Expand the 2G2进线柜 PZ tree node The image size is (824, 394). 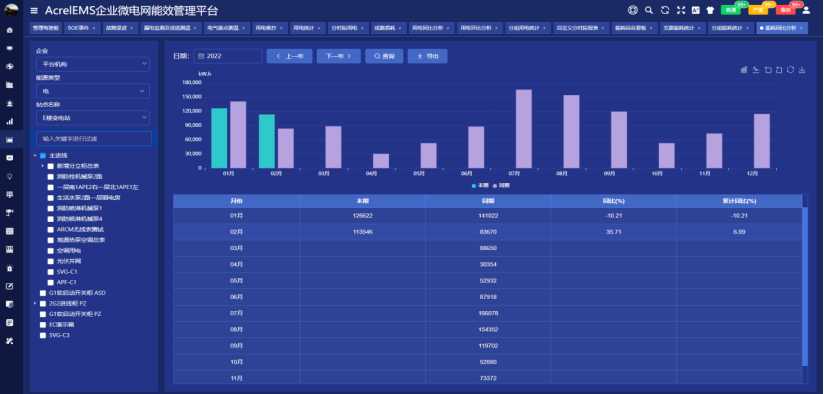pyautogui.click(x=35, y=303)
